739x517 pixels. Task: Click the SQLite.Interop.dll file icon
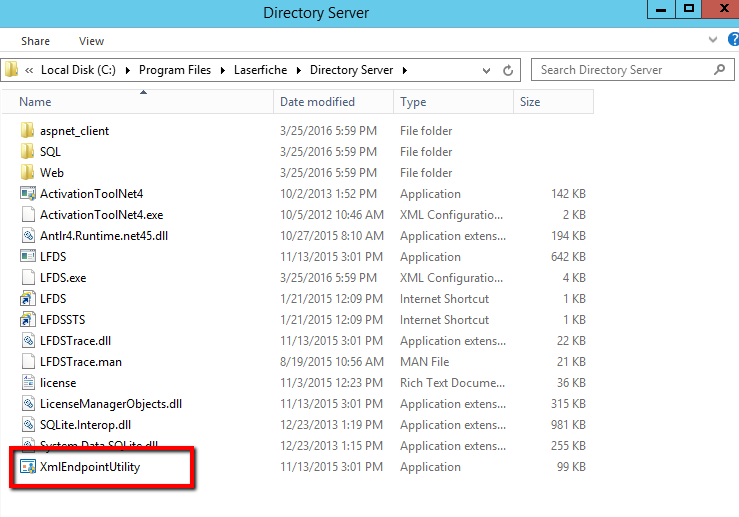[28, 425]
